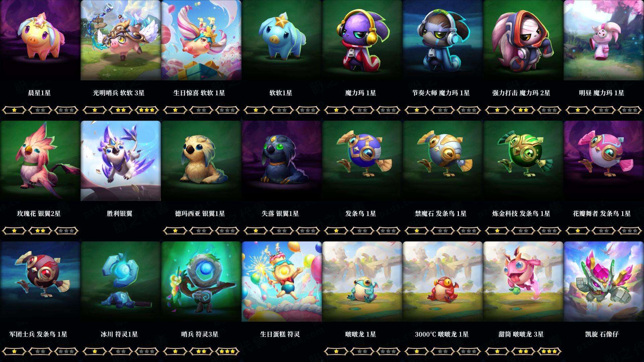The width and height of the screenshot is (644, 362).
Task: Click three-star badge under 哨兵 符灵
Action: click(227, 351)
